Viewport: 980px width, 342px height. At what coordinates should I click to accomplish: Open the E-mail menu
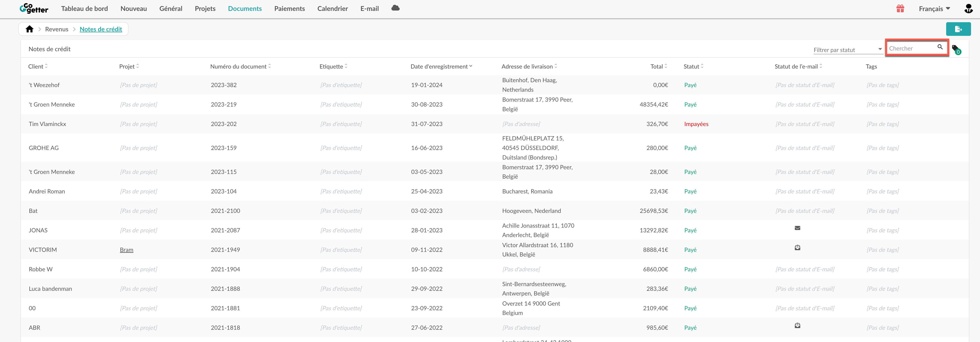coord(369,8)
